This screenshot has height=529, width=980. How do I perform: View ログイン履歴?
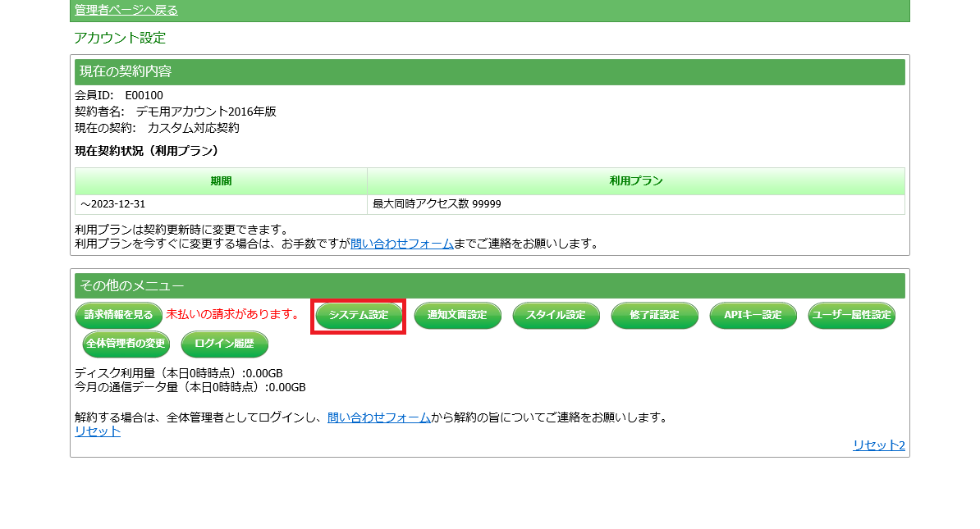224,344
